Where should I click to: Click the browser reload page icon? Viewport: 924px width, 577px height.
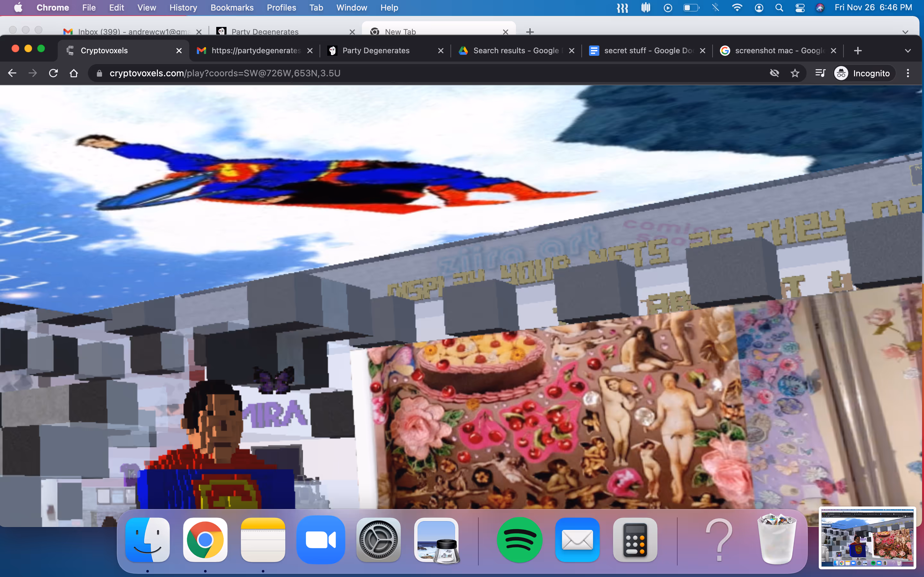click(54, 73)
